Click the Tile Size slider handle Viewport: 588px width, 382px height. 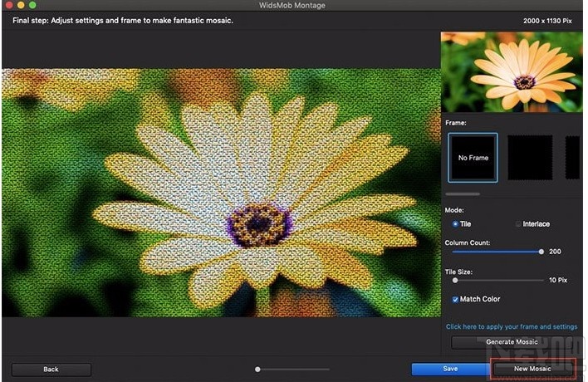pyautogui.click(x=454, y=281)
